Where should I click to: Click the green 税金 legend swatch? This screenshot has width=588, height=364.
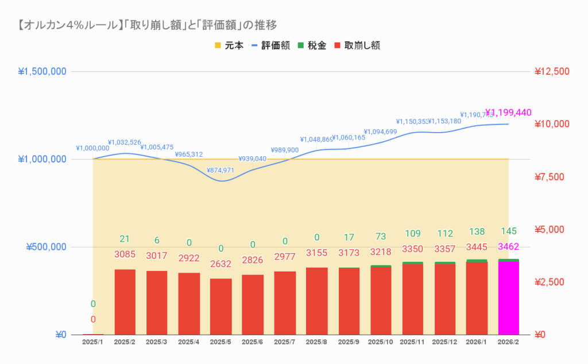[302, 46]
